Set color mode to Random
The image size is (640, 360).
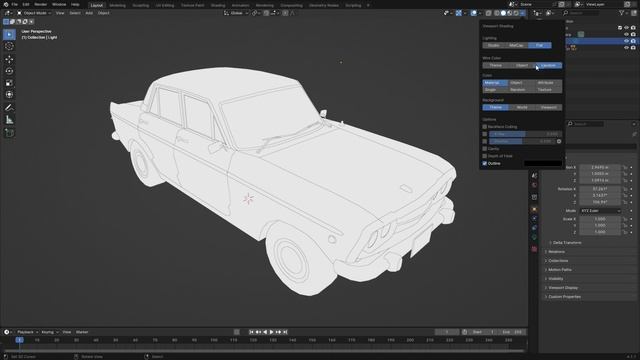(x=518, y=90)
